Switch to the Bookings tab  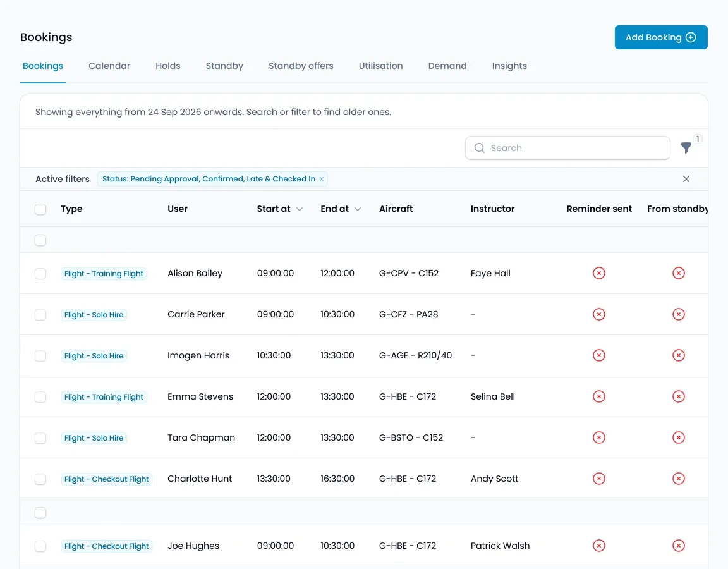[x=43, y=66]
